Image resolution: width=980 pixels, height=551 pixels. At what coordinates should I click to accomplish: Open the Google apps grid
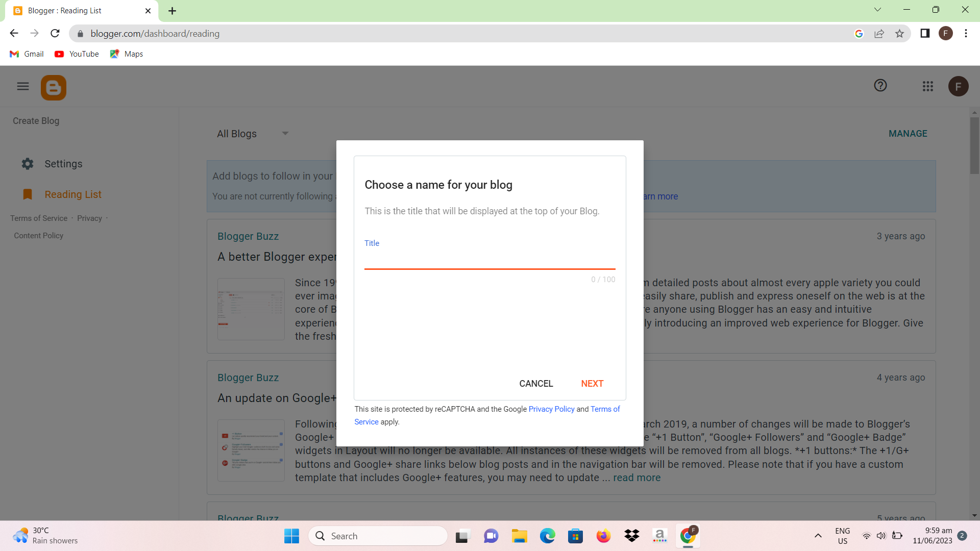click(928, 86)
